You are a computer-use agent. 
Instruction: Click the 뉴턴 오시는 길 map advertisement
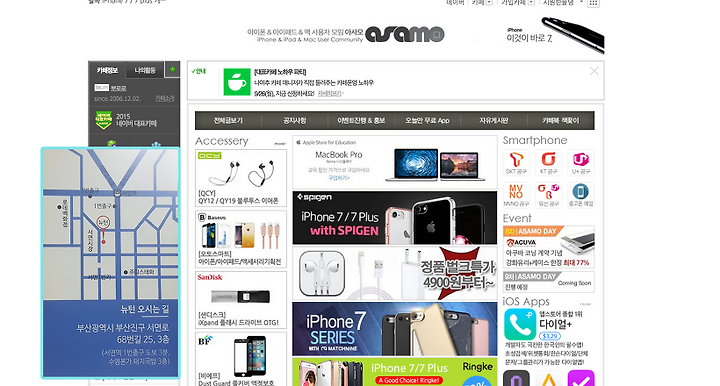tap(110, 263)
